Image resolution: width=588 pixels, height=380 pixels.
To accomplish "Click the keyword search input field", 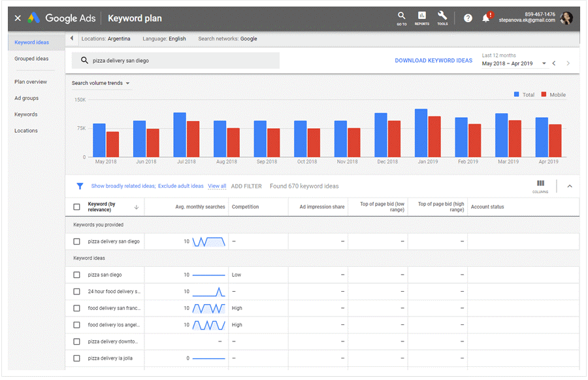I will 183,61.
